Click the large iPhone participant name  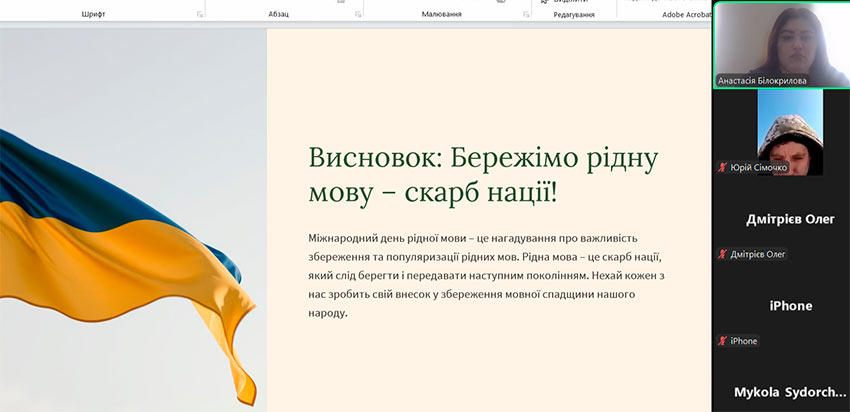tap(790, 306)
